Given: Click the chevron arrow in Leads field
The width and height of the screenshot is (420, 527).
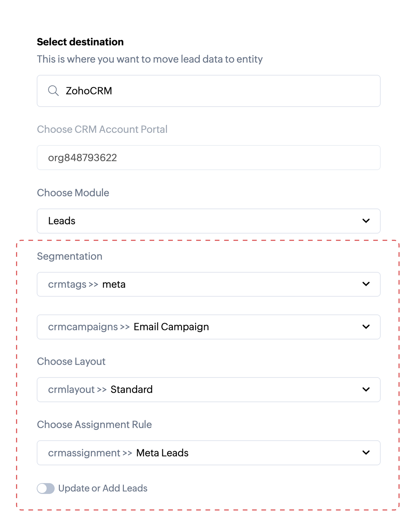Looking at the screenshot, I should (x=366, y=221).
